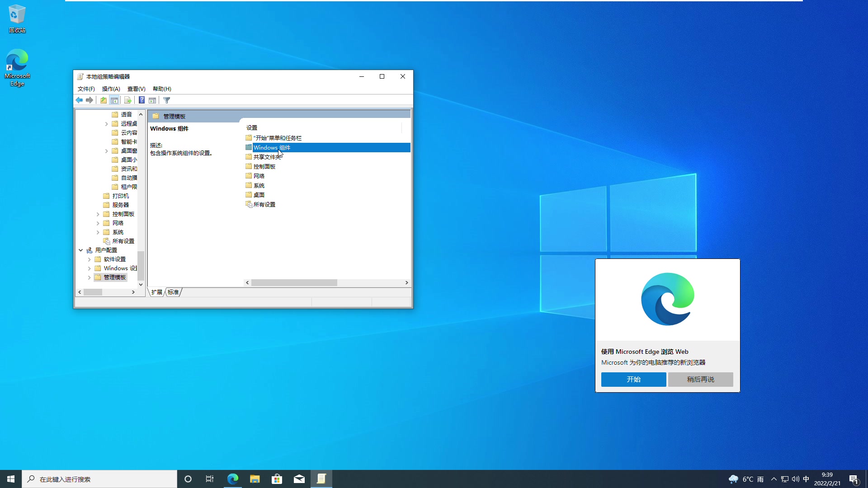Open the 文件(F) menu

[x=86, y=89]
